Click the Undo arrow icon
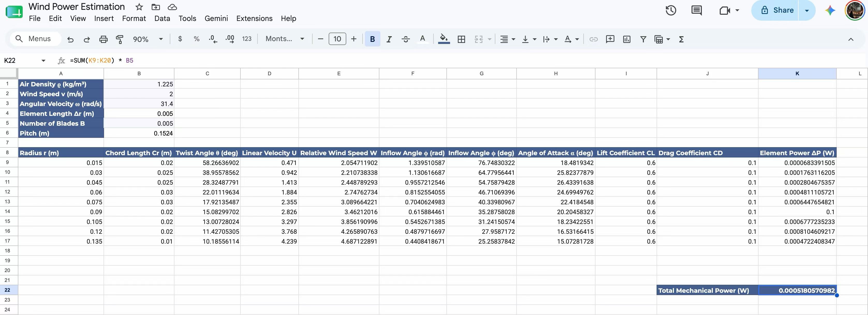This screenshot has height=315, width=868. (x=70, y=39)
